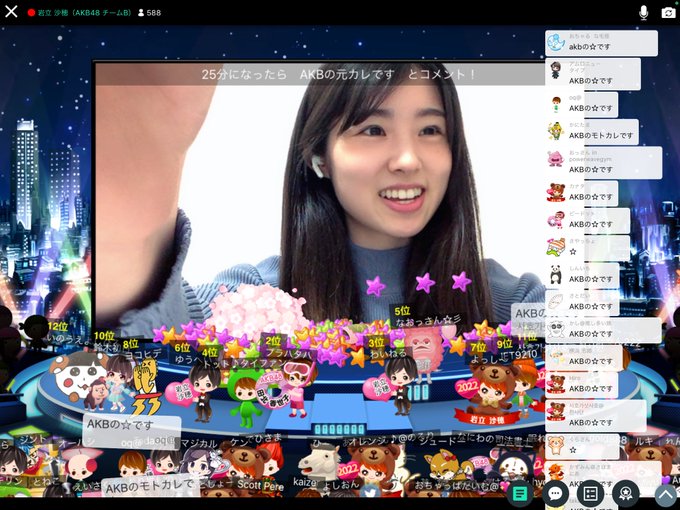Tap the floating "AKBのモトカレで" bubble at bottom
Screen dimensions: 680x510
[150, 488]
